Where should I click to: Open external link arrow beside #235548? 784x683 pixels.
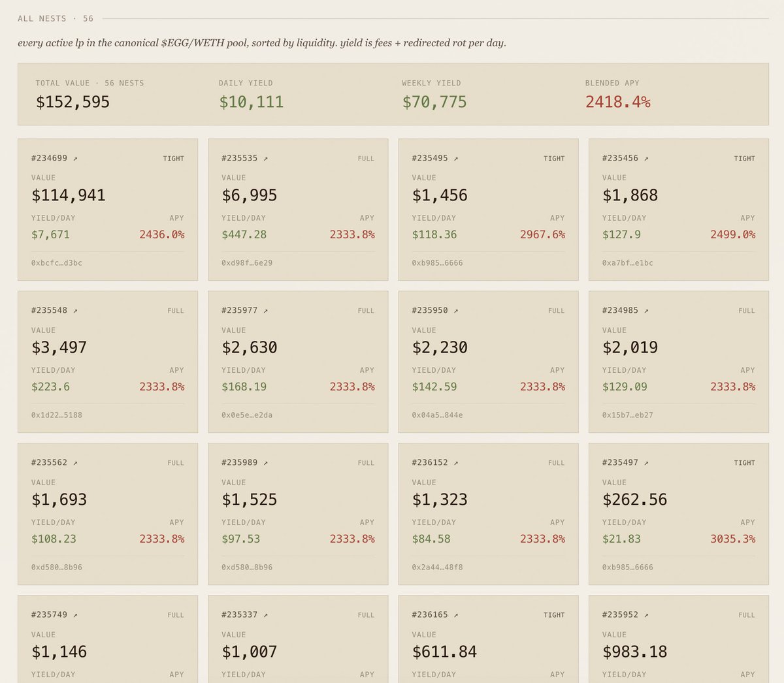[75, 311]
